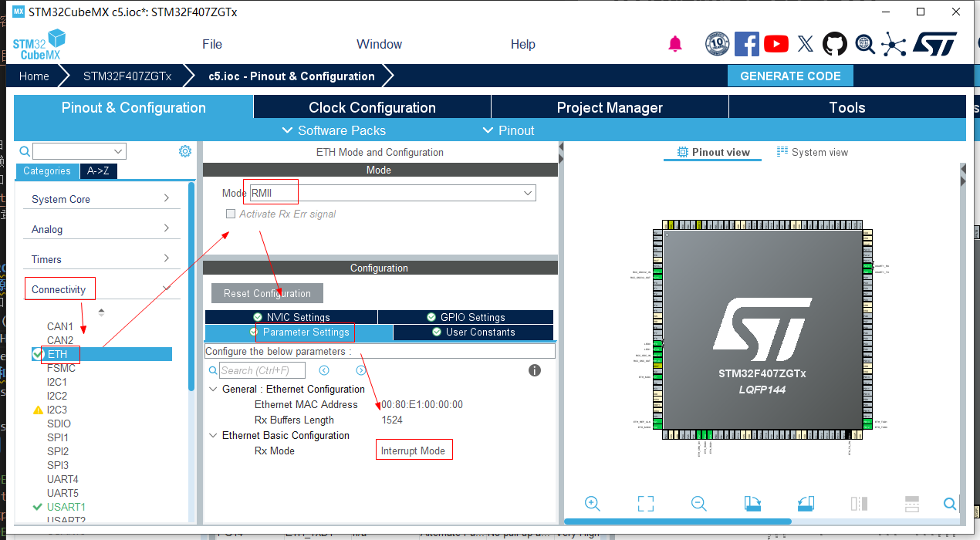Go to next parameter search result
The width and height of the screenshot is (980, 540).
(x=360, y=370)
